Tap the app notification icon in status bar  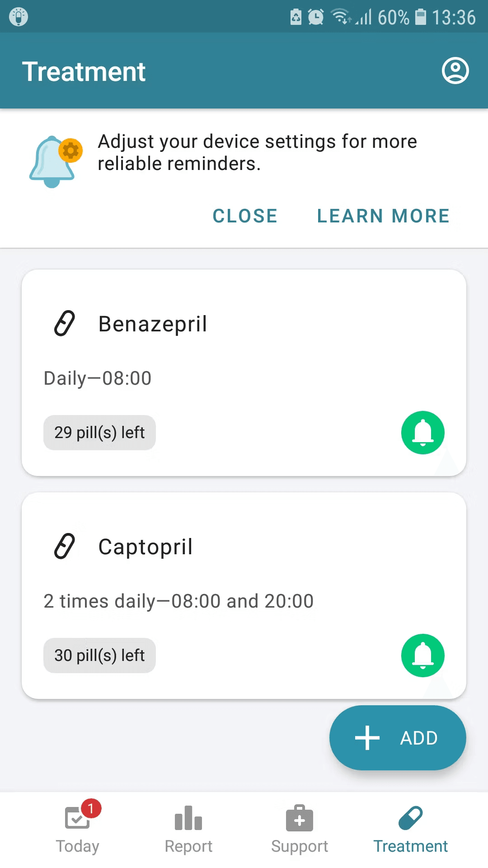tap(19, 17)
